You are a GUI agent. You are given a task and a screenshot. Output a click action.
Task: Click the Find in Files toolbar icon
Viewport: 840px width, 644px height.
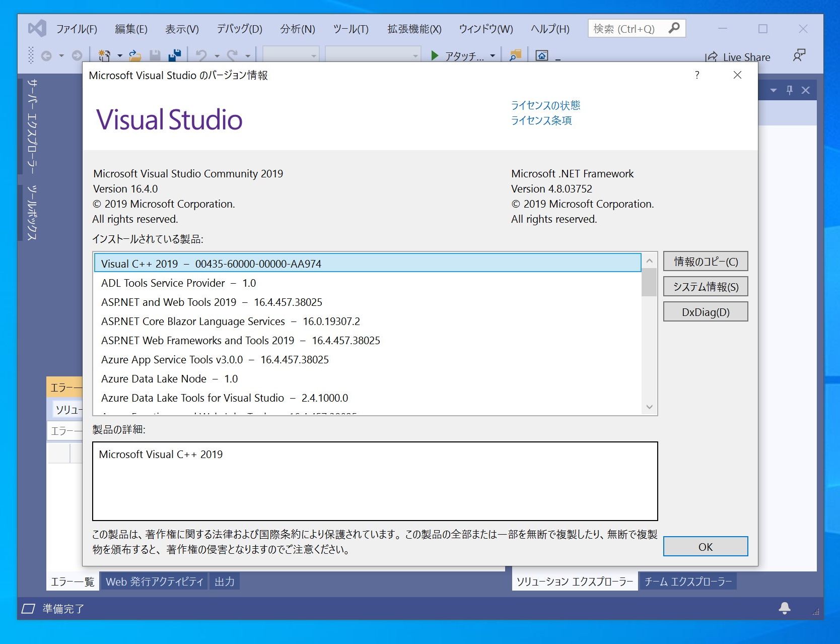coord(514,56)
